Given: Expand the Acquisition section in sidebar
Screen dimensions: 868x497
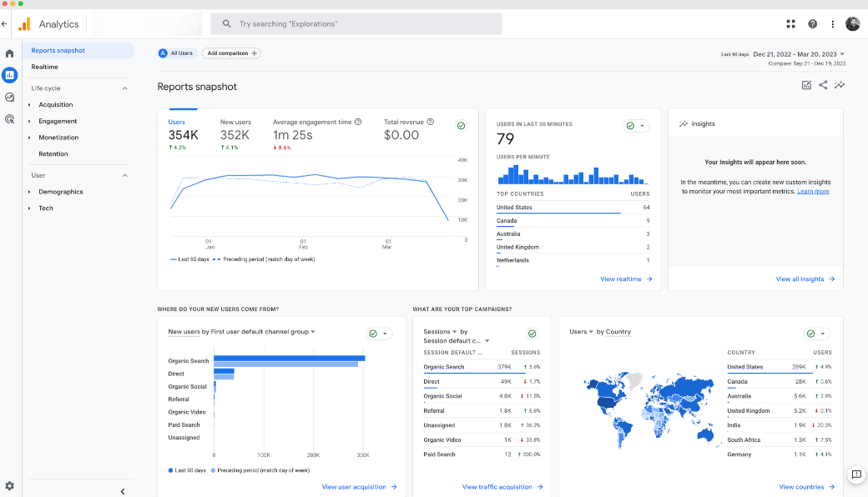Looking at the screenshot, I should 55,105.
